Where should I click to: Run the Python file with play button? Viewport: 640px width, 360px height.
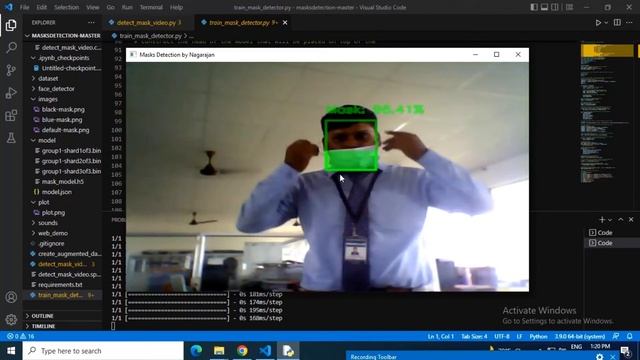pyautogui.click(x=598, y=23)
